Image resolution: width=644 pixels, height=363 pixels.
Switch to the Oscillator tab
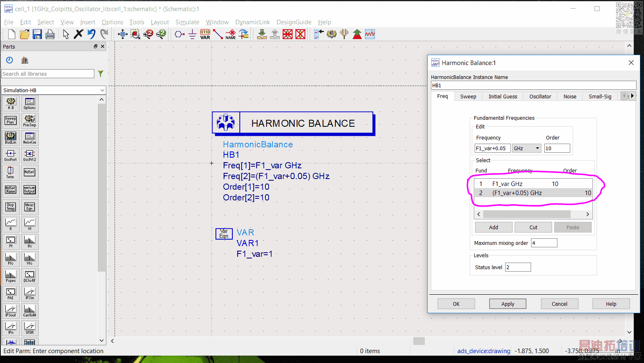pos(540,96)
